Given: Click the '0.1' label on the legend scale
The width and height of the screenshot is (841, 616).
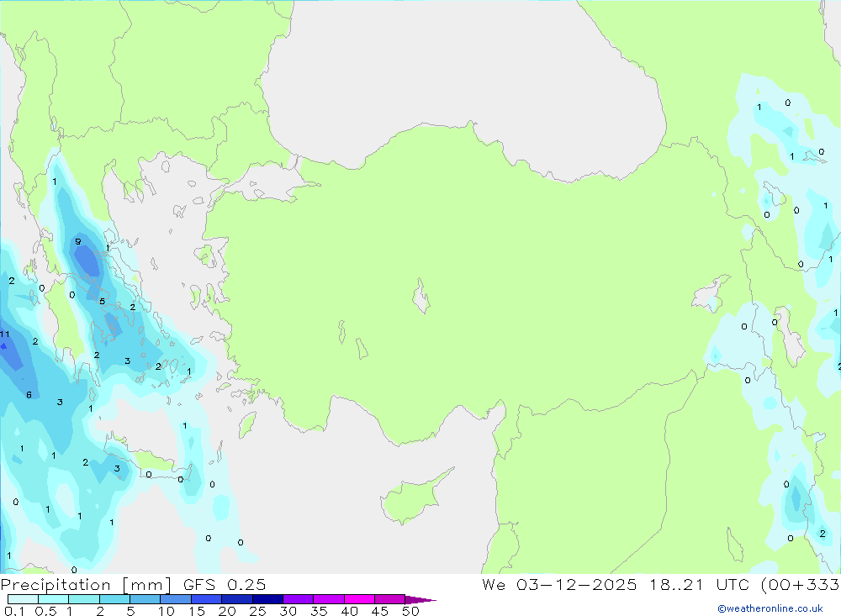Looking at the screenshot, I should click(x=14, y=611).
